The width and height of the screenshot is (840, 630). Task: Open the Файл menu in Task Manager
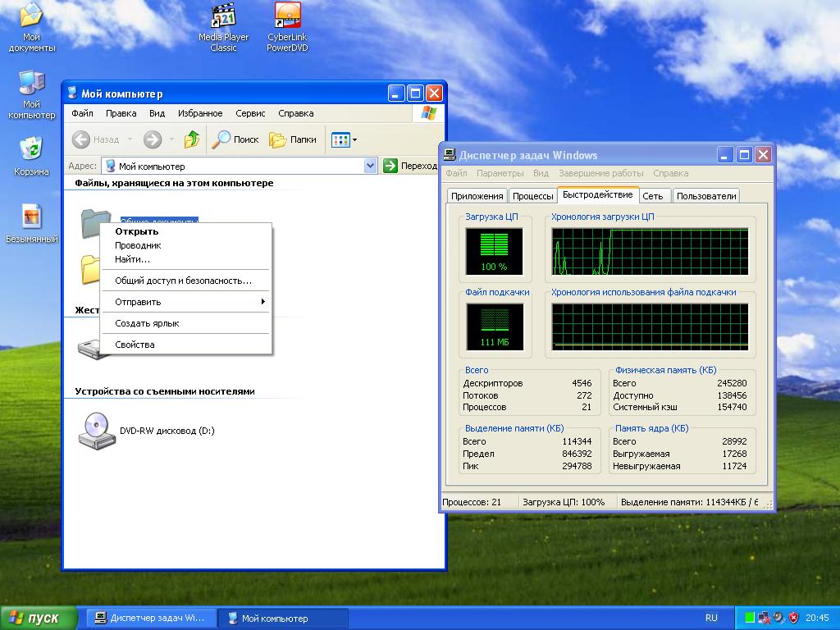tap(456, 174)
